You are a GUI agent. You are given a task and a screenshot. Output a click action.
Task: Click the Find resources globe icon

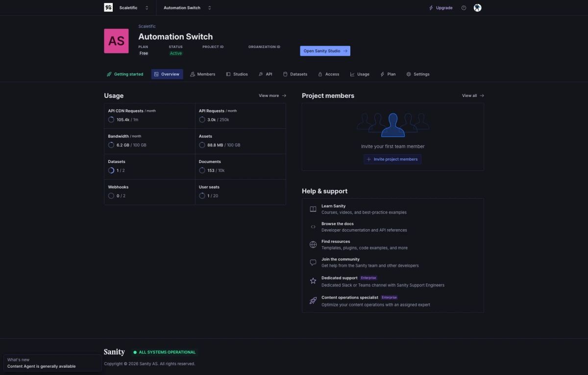pos(313,244)
